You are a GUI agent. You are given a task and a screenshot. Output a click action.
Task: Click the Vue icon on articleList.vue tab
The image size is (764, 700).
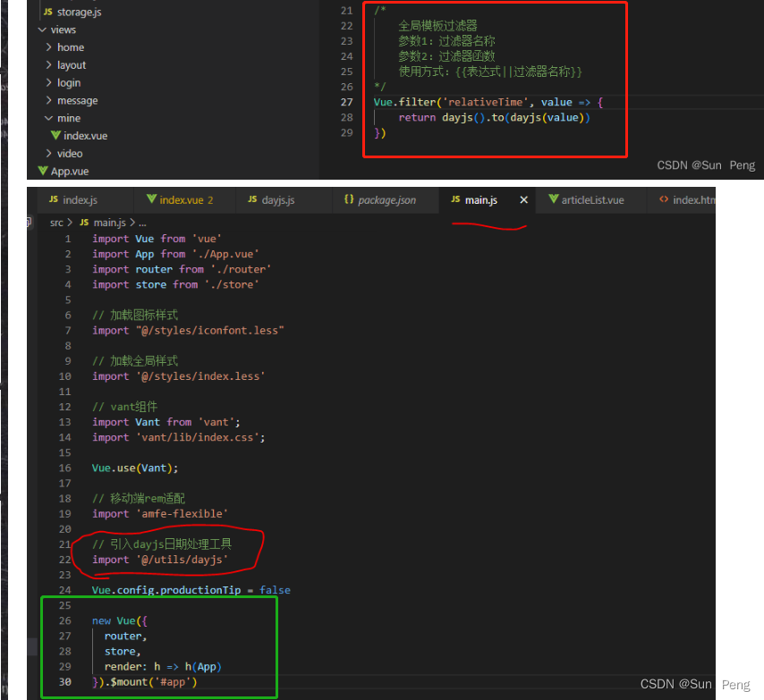click(x=554, y=199)
